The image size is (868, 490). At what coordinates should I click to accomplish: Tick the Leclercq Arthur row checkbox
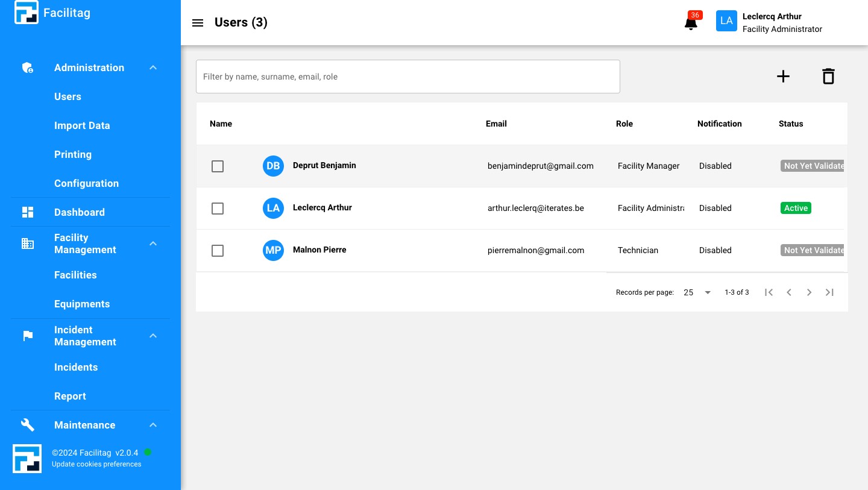(x=218, y=209)
